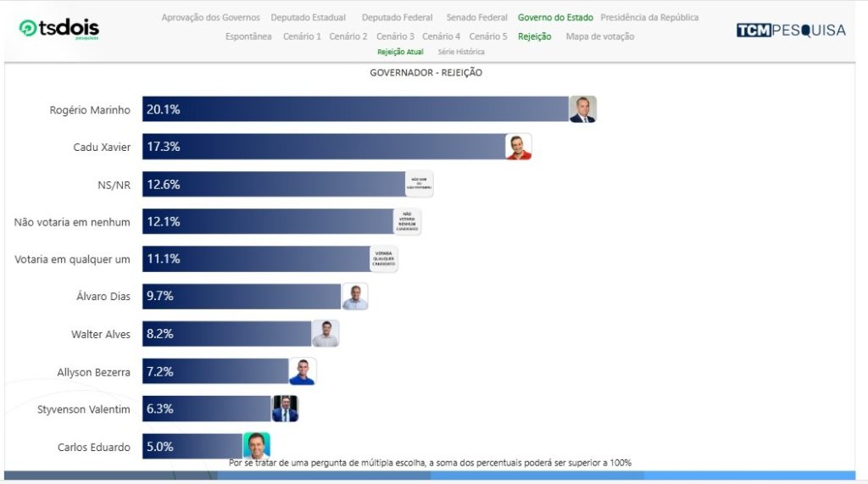Click Rogério Marinho's photo icon

[582, 109]
